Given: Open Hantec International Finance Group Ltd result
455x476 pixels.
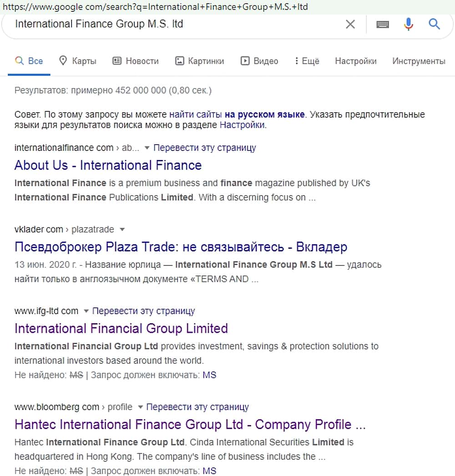Looking at the screenshot, I should click(x=190, y=425).
